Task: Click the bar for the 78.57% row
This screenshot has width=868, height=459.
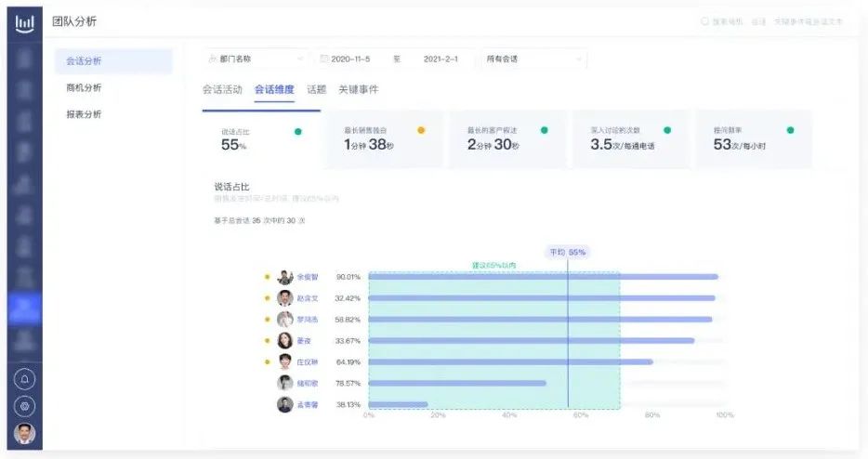Action: [x=457, y=383]
